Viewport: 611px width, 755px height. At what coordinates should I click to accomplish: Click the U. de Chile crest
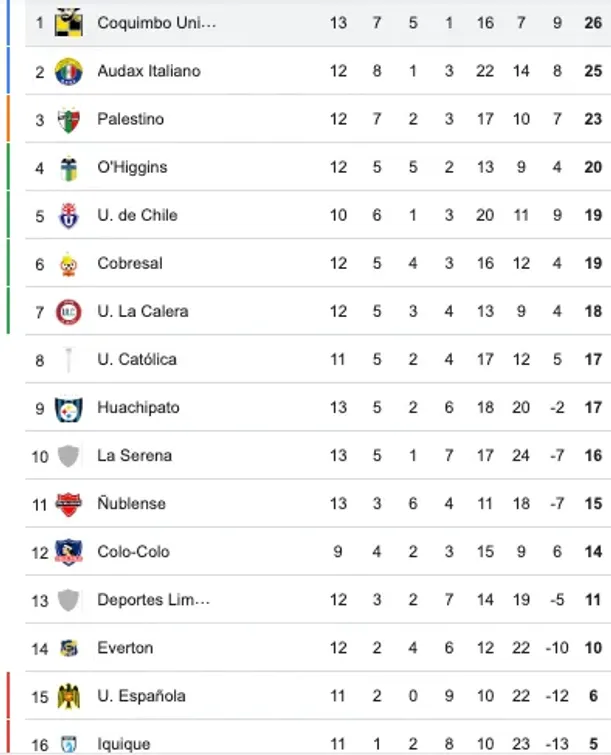pos(68,215)
